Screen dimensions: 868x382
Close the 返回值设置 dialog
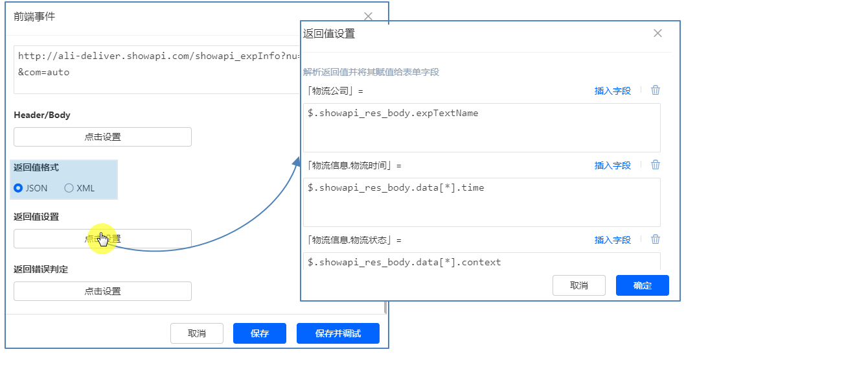[x=657, y=33]
